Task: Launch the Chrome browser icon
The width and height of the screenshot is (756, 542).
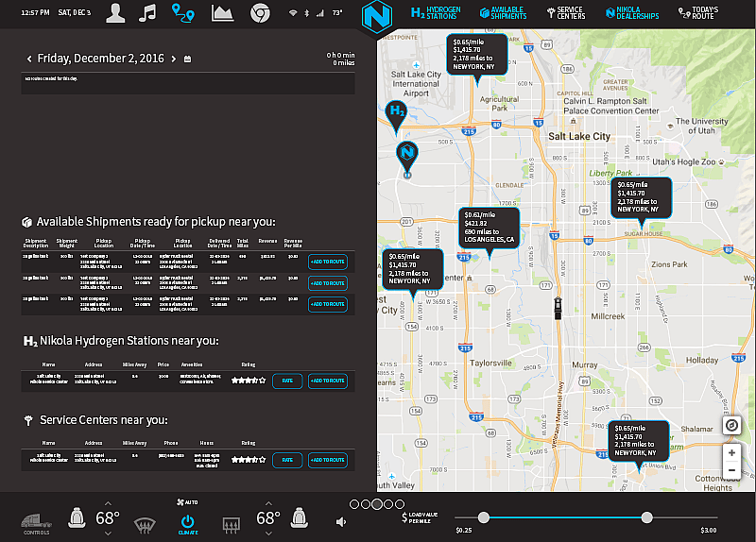Action: pos(260,13)
